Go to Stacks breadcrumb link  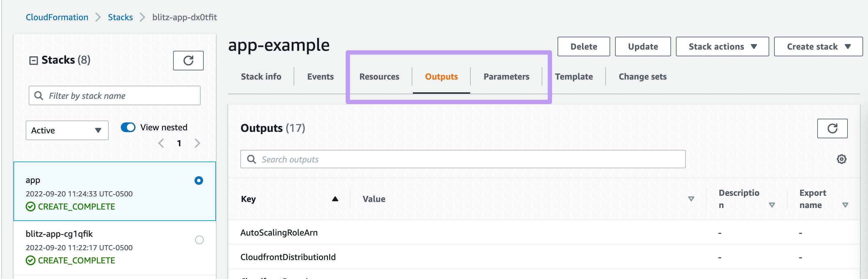tap(120, 17)
